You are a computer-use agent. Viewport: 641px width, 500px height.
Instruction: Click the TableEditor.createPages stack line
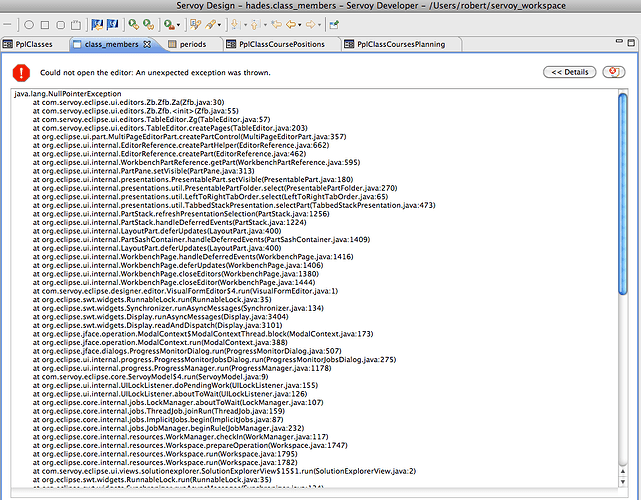coord(170,128)
